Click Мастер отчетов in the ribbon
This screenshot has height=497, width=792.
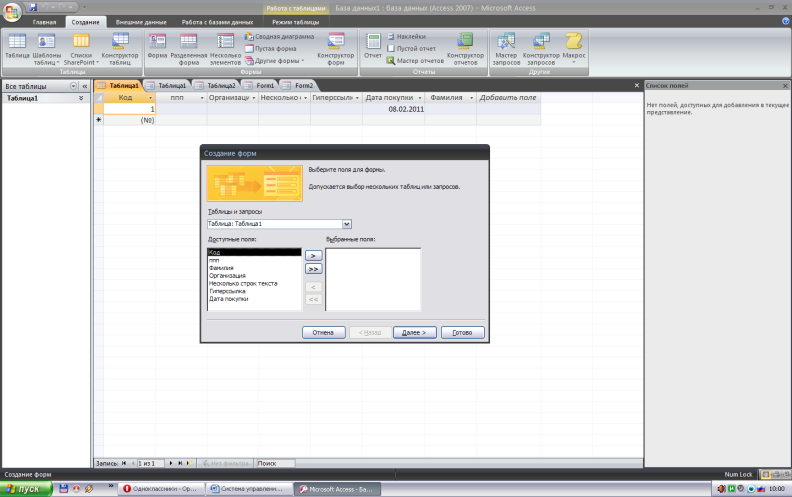point(415,61)
